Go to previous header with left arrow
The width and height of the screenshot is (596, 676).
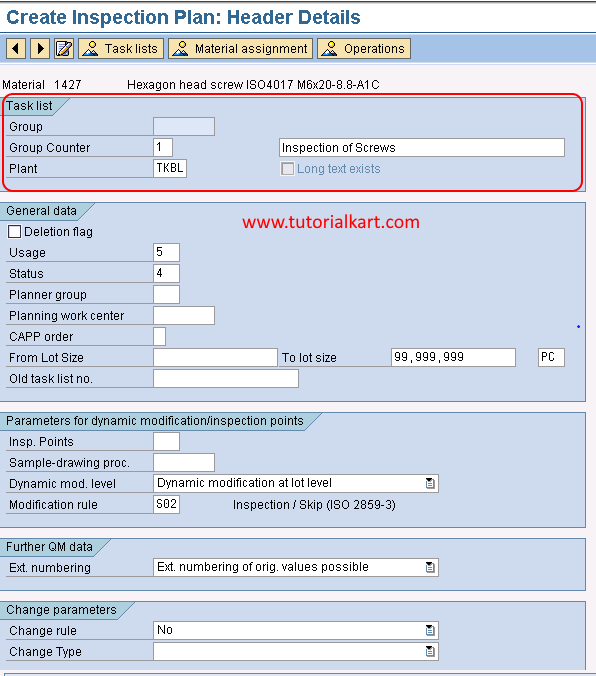click(x=16, y=48)
